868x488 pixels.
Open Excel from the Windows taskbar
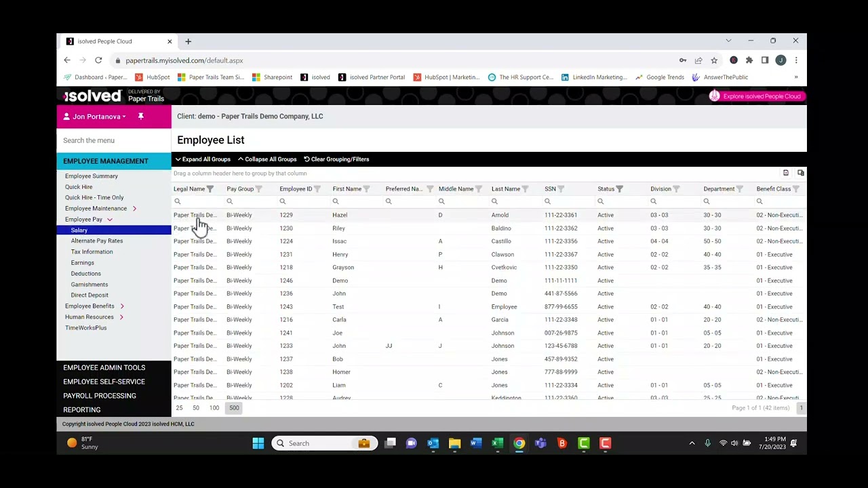pyautogui.click(x=497, y=443)
